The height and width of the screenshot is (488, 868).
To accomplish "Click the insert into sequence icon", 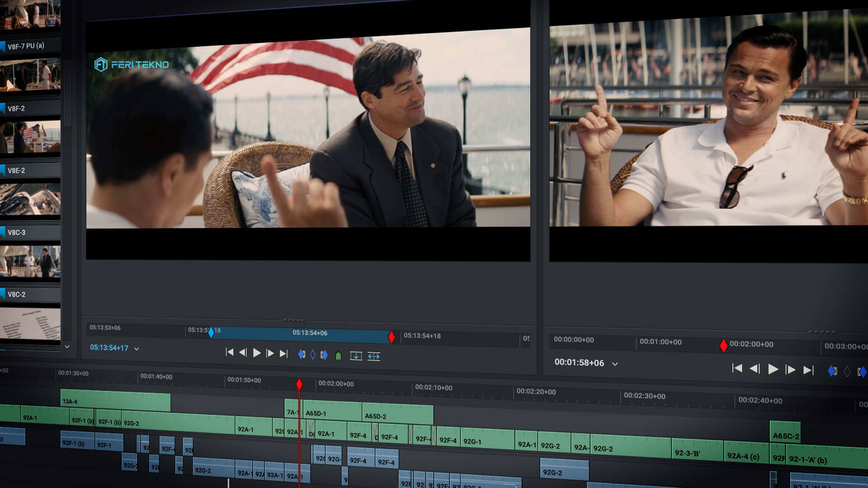I will (356, 356).
